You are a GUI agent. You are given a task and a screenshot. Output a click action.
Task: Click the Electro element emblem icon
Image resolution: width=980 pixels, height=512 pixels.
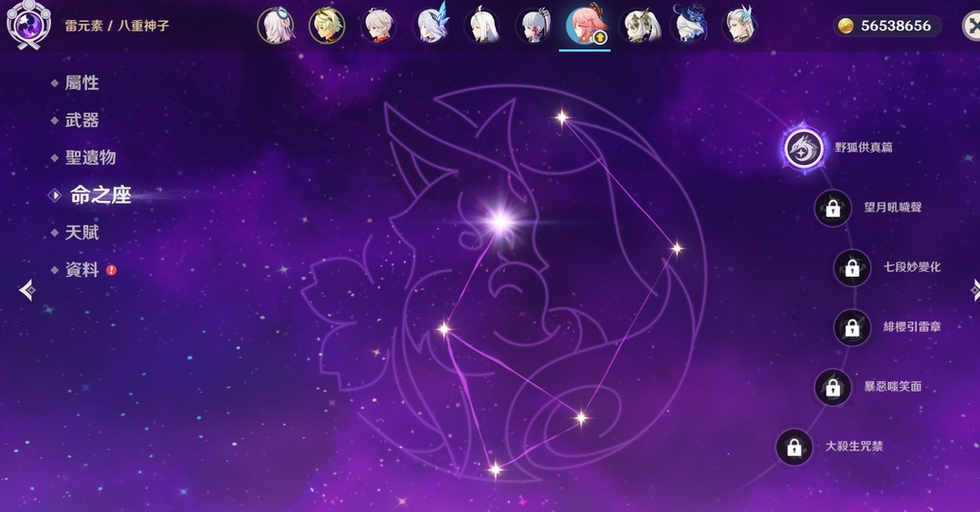click(28, 25)
